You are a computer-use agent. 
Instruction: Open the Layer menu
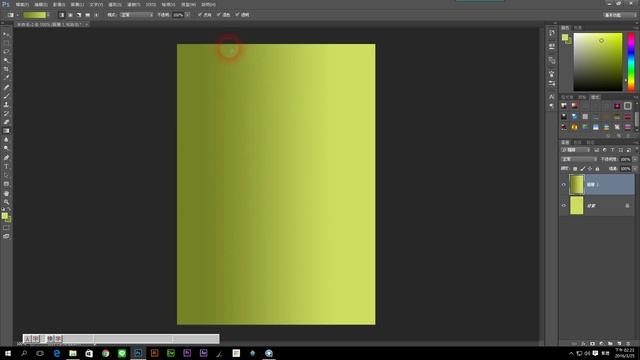click(x=78, y=4)
